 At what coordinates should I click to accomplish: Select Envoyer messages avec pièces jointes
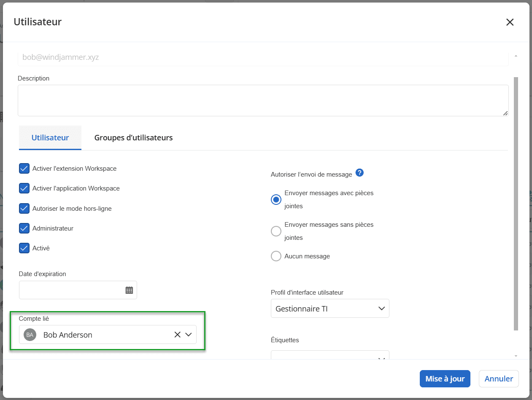[276, 200]
